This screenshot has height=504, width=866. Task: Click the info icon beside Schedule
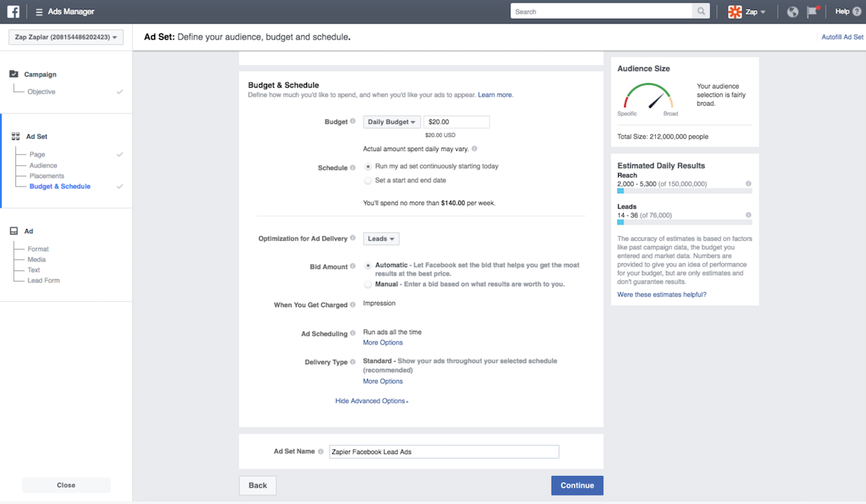point(353,168)
